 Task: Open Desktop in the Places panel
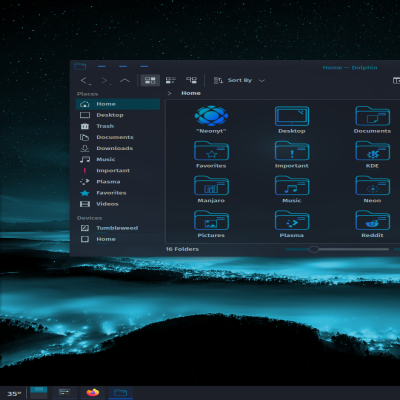coord(118,115)
